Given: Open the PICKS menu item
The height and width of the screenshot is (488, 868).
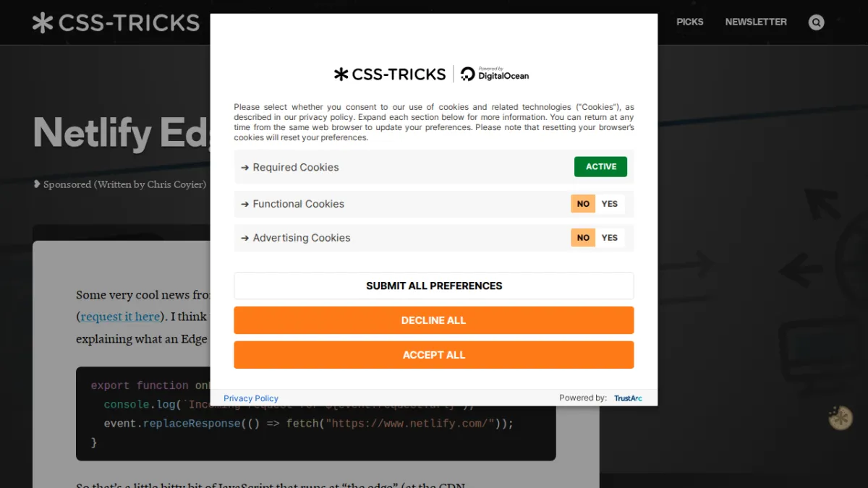Looking at the screenshot, I should [x=689, y=22].
